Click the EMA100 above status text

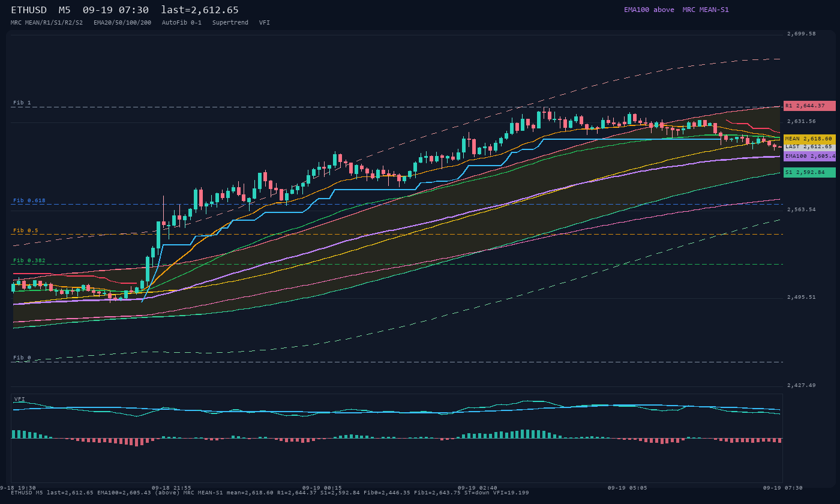coord(649,10)
